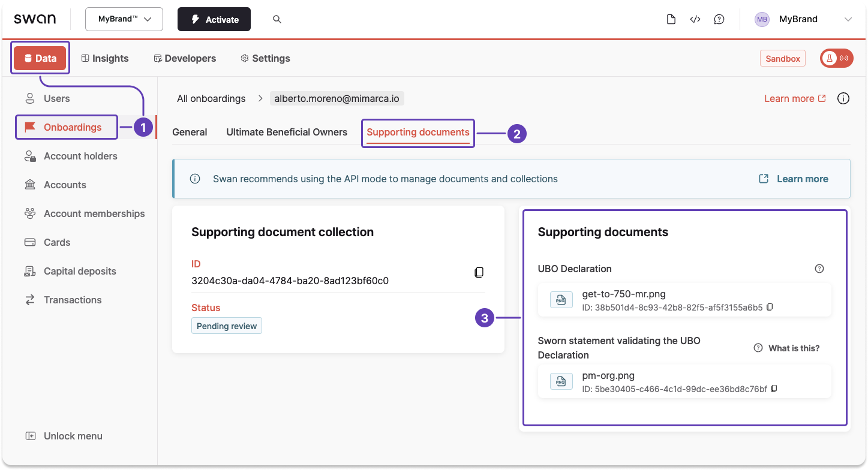
Task: Toggle Unlock menu at the sidebar bottom
Action: (64, 436)
